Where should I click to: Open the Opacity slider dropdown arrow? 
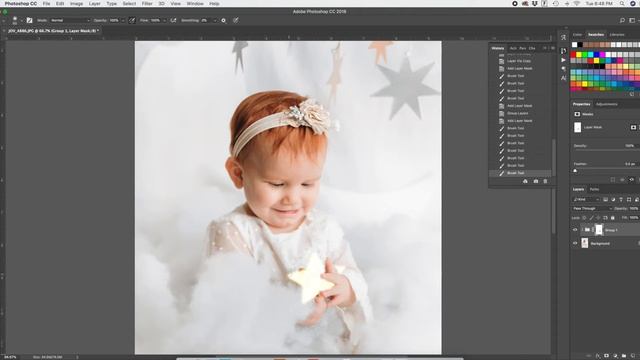(123, 20)
